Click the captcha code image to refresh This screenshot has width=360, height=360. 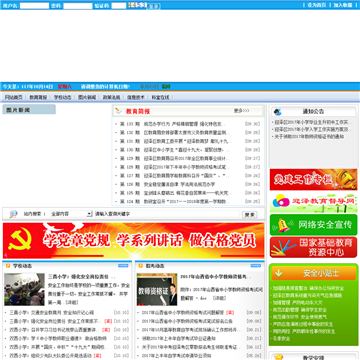[137, 5]
